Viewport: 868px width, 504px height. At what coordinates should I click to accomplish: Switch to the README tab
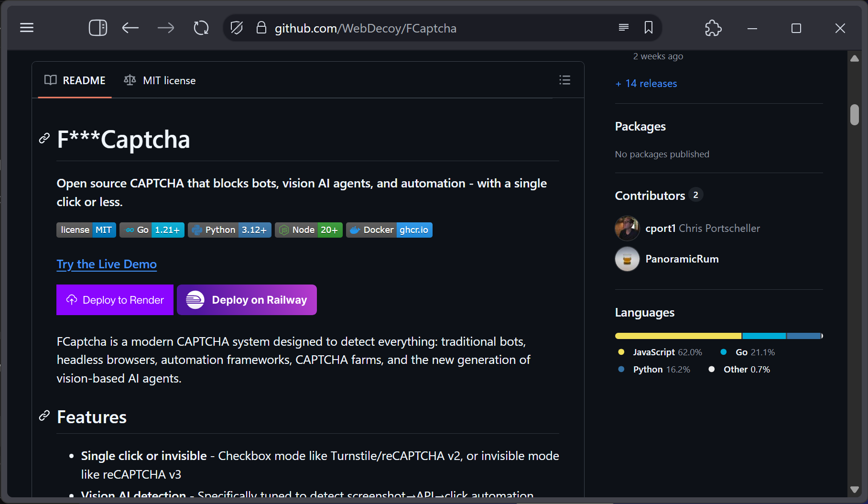point(75,80)
